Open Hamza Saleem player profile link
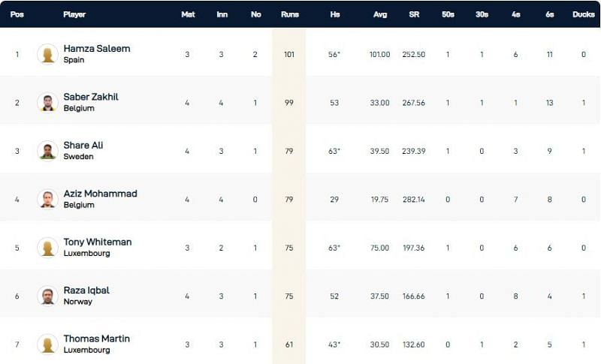The height and width of the screenshot is (364, 601). (x=97, y=49)
